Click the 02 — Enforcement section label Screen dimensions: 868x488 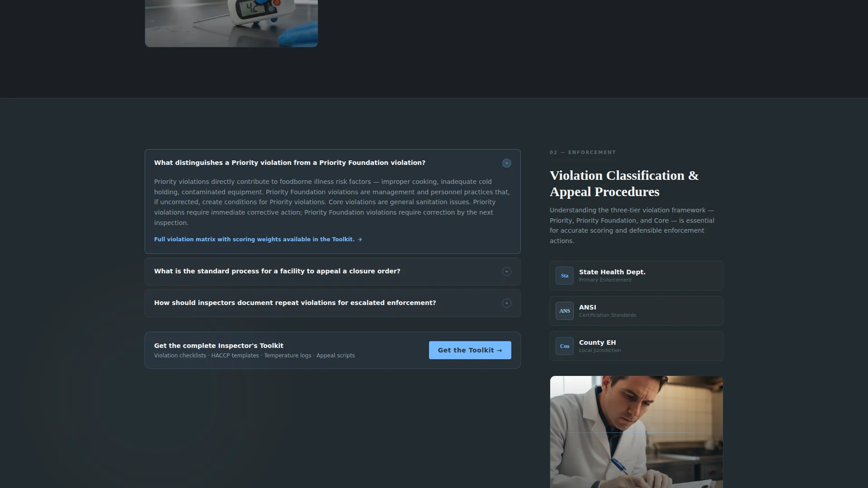tap(583, 152)
